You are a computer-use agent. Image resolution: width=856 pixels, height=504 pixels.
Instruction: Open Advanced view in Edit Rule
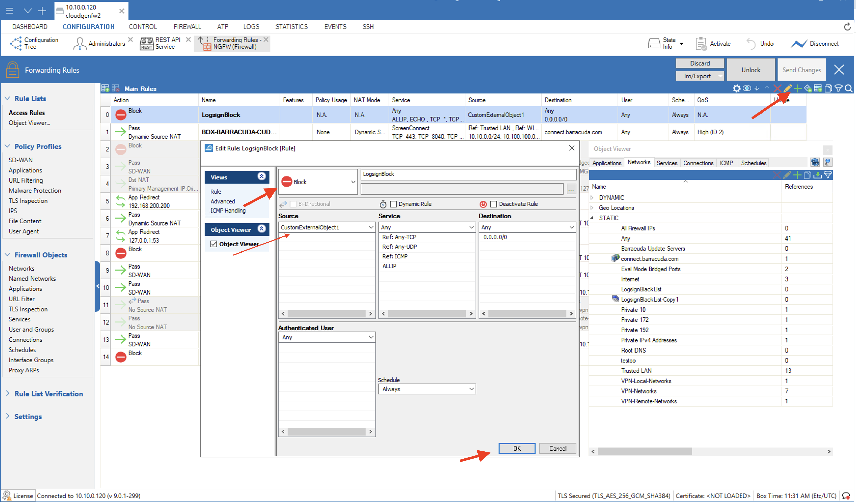tap(223, 201)
